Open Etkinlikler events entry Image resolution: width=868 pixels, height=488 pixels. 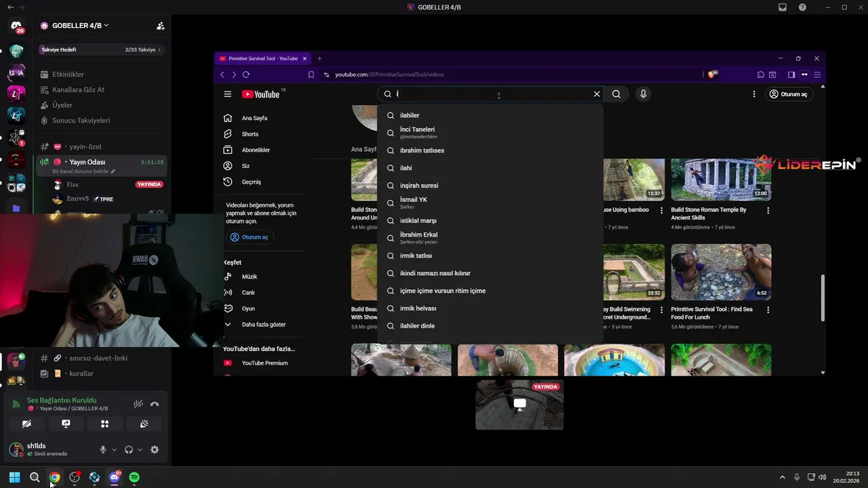[68, 74]
